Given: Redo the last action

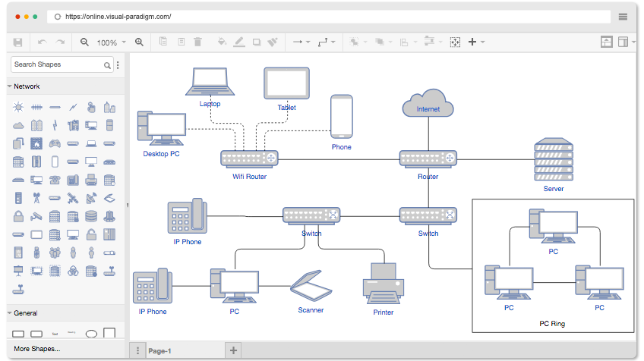Looking at the screenshot, I should click(61, 42).
